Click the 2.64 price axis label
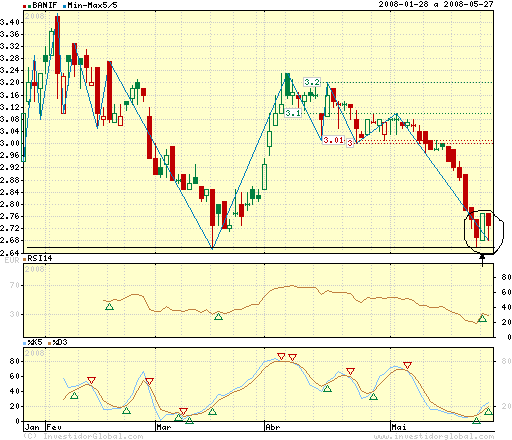This screenshot has height=440, width=512. (9, 253)
